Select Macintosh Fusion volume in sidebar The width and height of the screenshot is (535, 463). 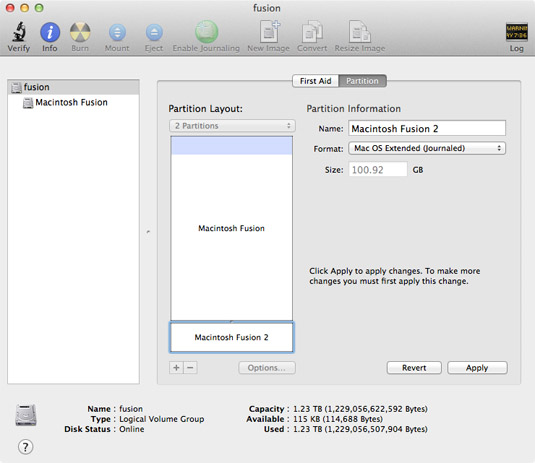click(73, 102)
